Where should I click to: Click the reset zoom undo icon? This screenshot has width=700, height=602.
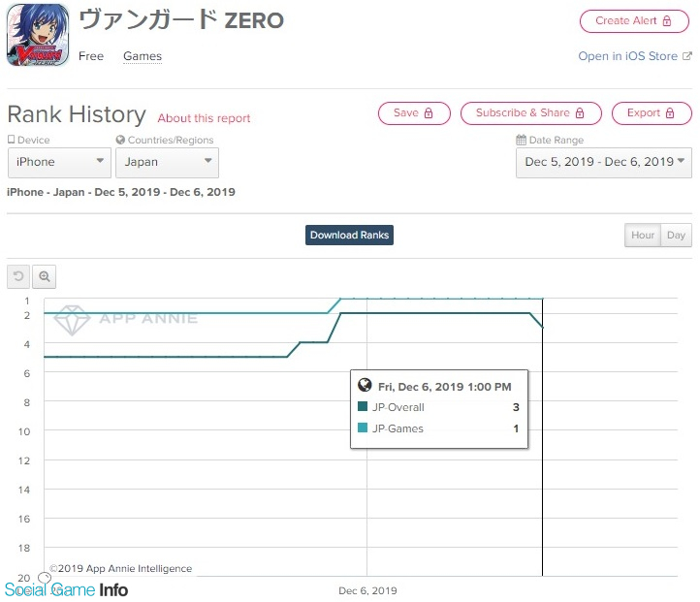(x=18, y=276)
